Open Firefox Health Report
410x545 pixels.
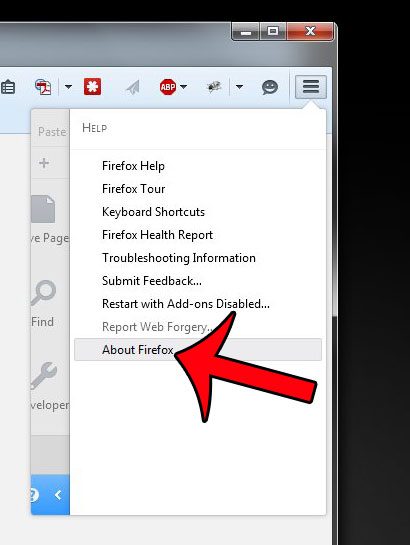coord(198,235)
